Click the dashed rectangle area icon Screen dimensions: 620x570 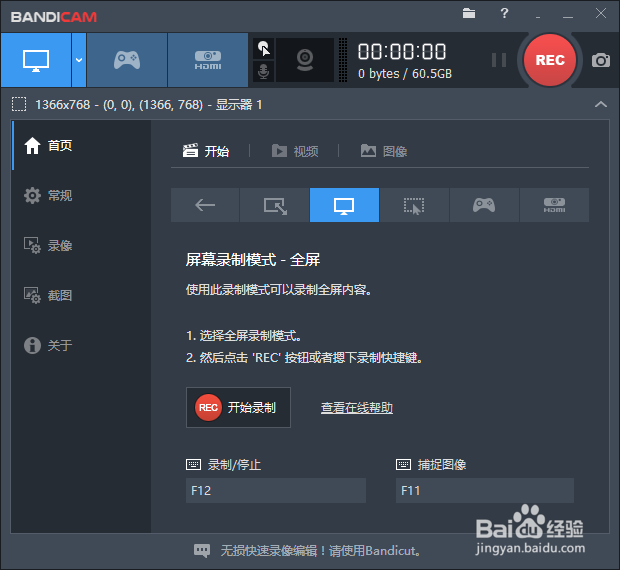[x=19, y=104]
